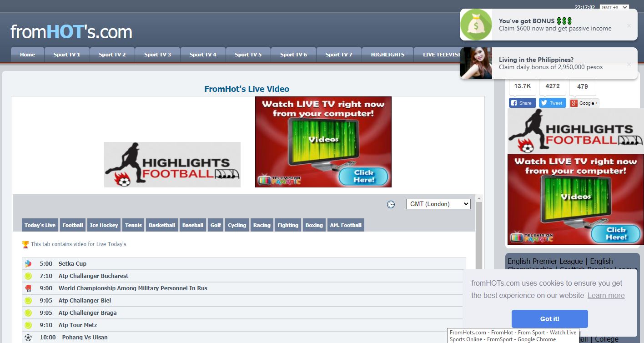
Task: Open English Premier League link in sidebar
Action: point(545,261)
